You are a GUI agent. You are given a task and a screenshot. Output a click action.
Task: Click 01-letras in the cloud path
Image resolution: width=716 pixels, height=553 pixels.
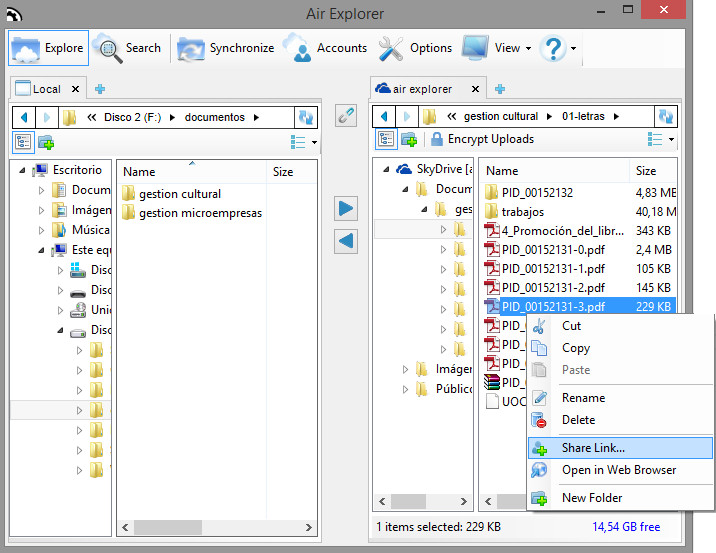pos(583,116)
